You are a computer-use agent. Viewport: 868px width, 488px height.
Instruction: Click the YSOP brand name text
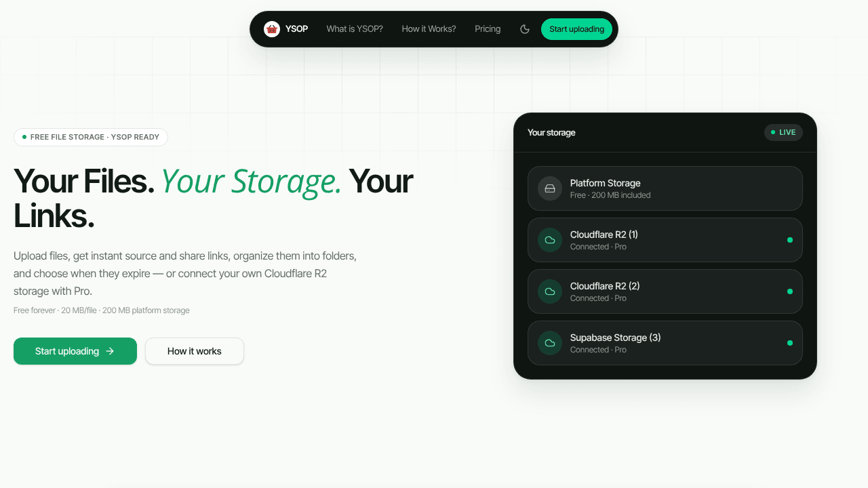(x=296, y=29)
